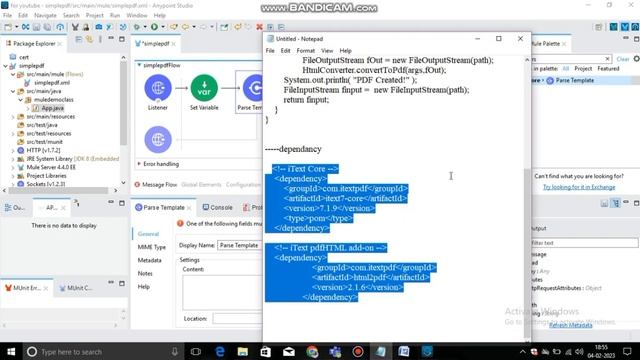
Task: Select cert item in Package Explorer
Action: click(x=24, y=57)
